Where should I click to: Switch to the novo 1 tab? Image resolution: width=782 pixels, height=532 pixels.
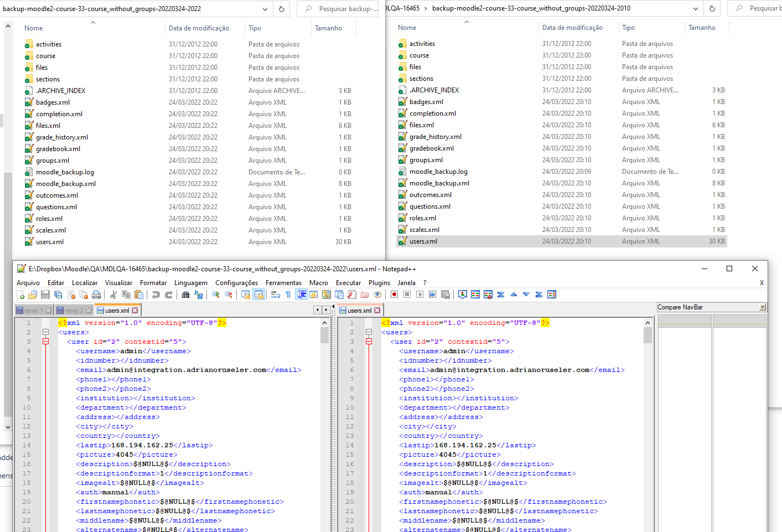34,311
